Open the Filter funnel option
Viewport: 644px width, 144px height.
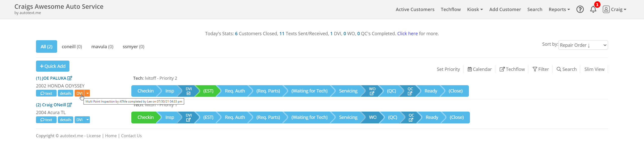tap(541, 69)
